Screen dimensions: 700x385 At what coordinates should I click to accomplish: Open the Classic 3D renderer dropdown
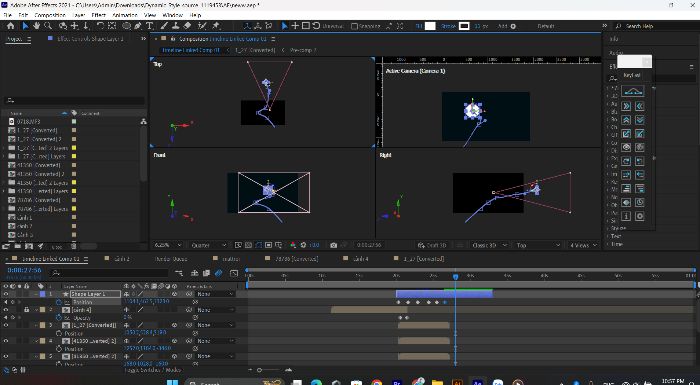[x=490, y=245]
